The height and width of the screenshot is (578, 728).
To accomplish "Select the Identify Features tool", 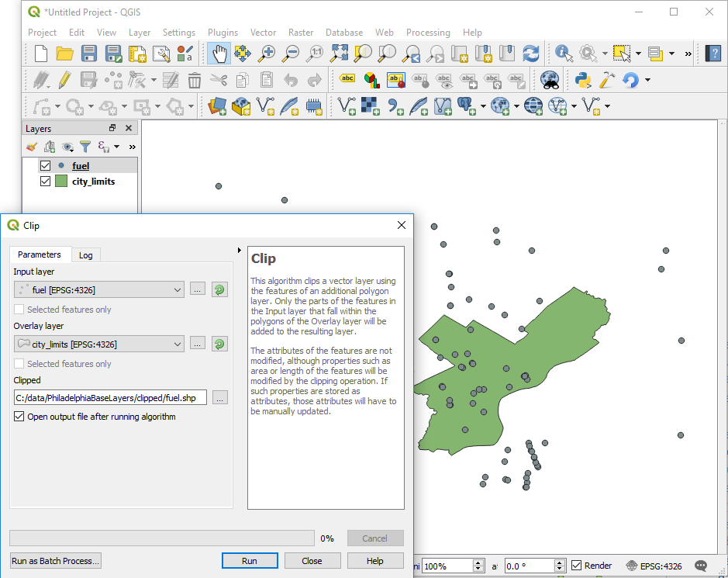I will 562,54.
